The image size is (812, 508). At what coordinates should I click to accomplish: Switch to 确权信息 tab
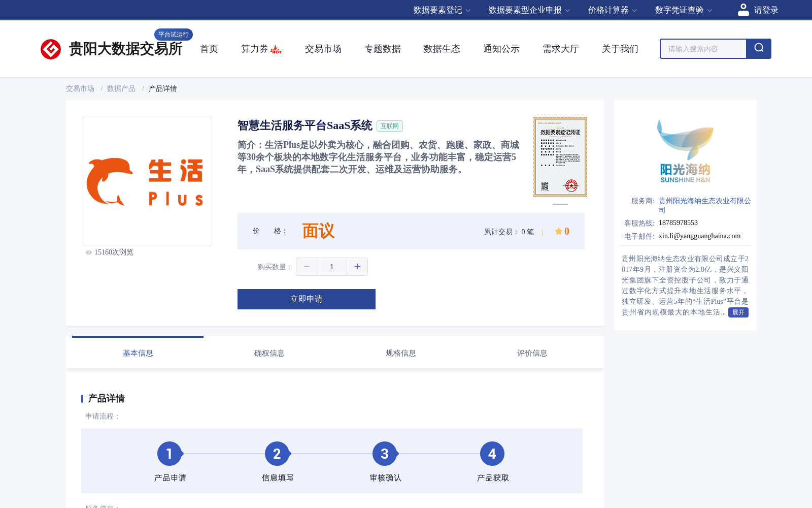pyautogui.click(x=269, y=353)
